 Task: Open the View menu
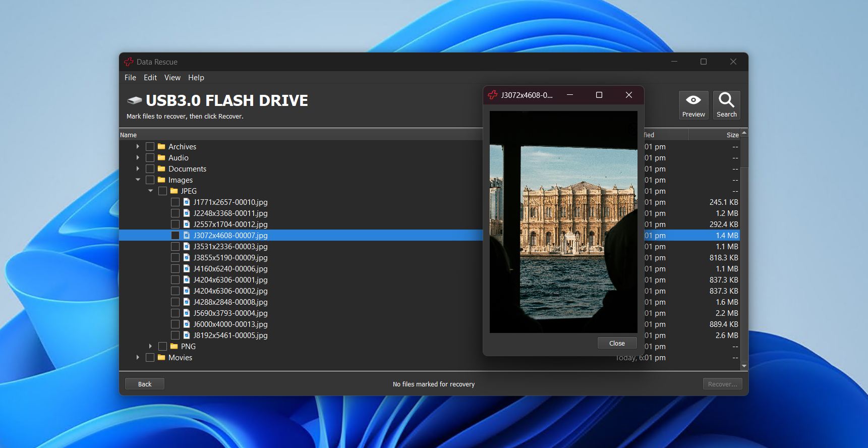click(172, 78)
